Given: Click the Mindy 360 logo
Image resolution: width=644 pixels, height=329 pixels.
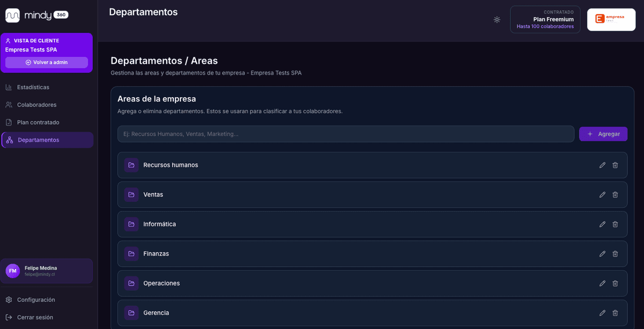Looking at the screenshot, I should tap(36, 15).
